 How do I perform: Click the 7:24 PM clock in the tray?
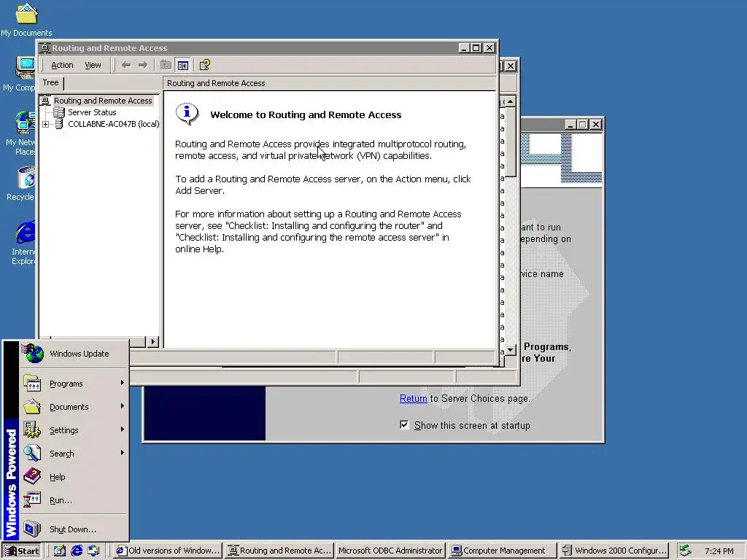click(719, 551)
